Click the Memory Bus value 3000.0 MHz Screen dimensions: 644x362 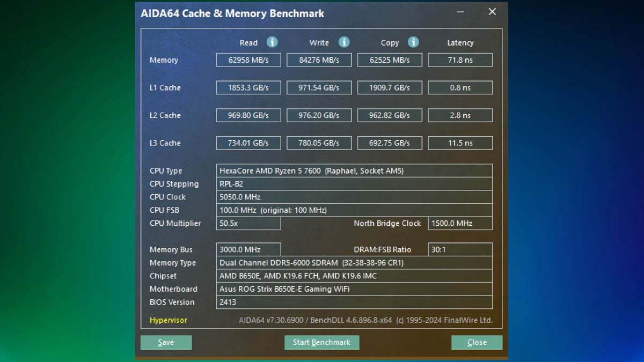(x=248, y=249)
